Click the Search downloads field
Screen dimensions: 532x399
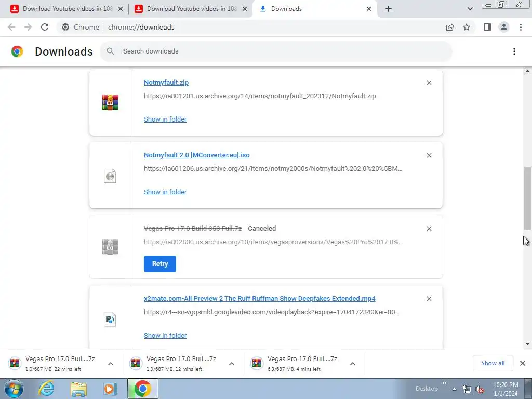coord(276,51)
